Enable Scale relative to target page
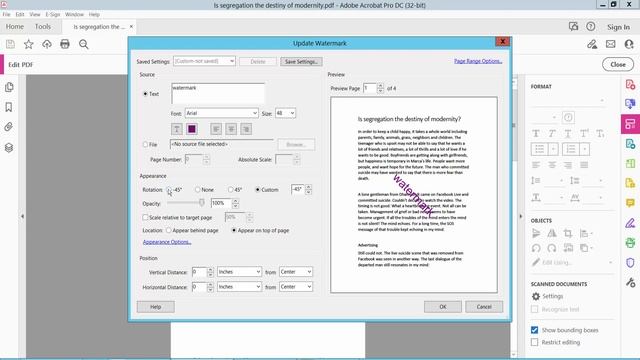 [145, 218]
